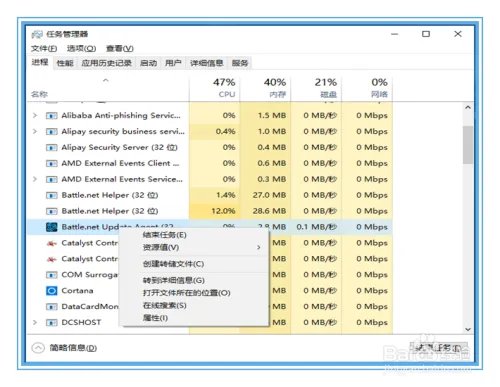
Task: Switch to the 启动 tab
Action: click(x=148, y=63)
